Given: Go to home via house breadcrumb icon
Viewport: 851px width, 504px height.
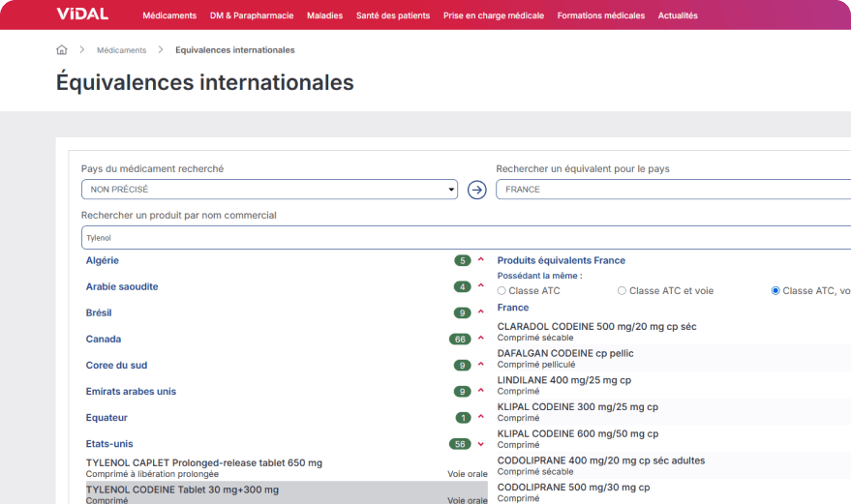Looking at the screenshot, I should pos(62,50).
